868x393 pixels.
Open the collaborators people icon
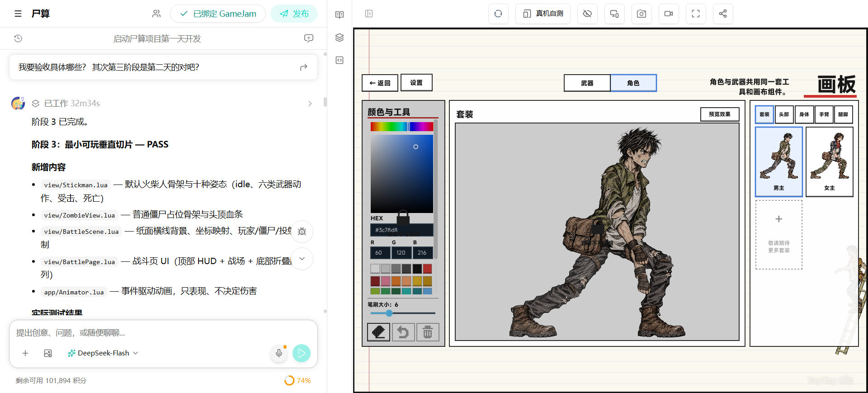156,14
